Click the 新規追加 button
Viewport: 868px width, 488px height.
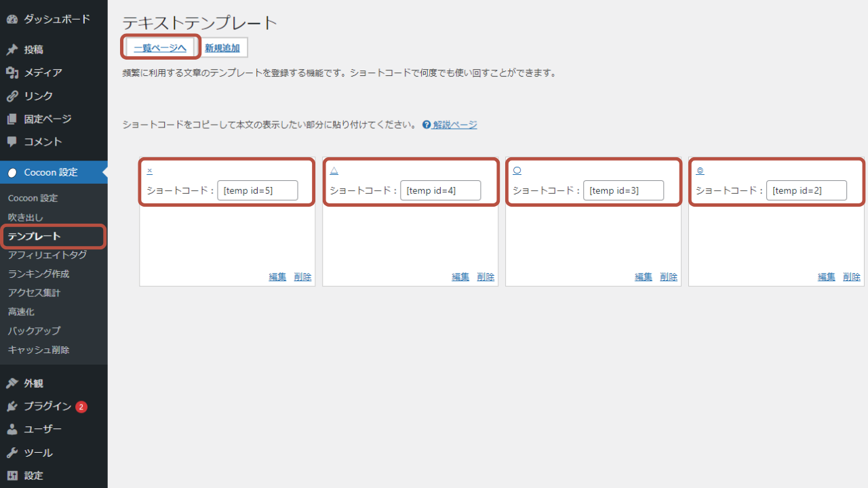222,47
